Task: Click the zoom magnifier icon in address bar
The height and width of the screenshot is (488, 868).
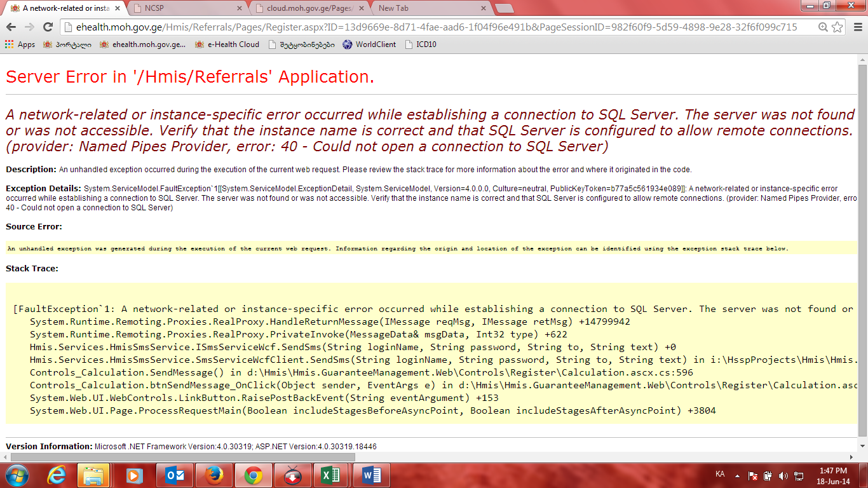Action: pos(823,27)
